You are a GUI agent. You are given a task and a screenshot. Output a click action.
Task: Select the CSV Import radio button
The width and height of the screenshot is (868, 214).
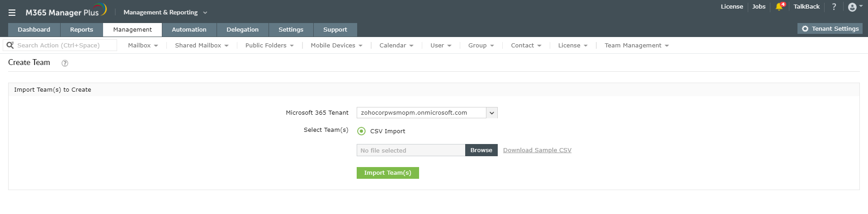click(362, 131)
